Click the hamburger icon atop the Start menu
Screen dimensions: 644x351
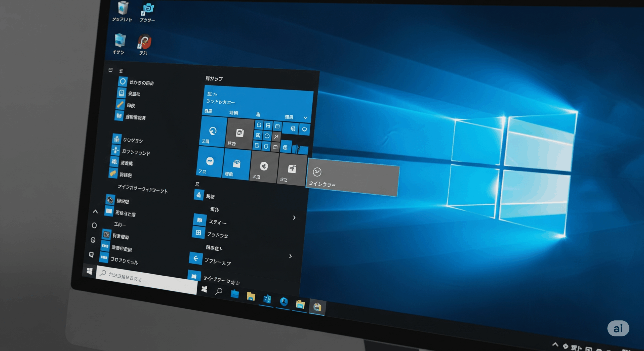tap(110, 70)
